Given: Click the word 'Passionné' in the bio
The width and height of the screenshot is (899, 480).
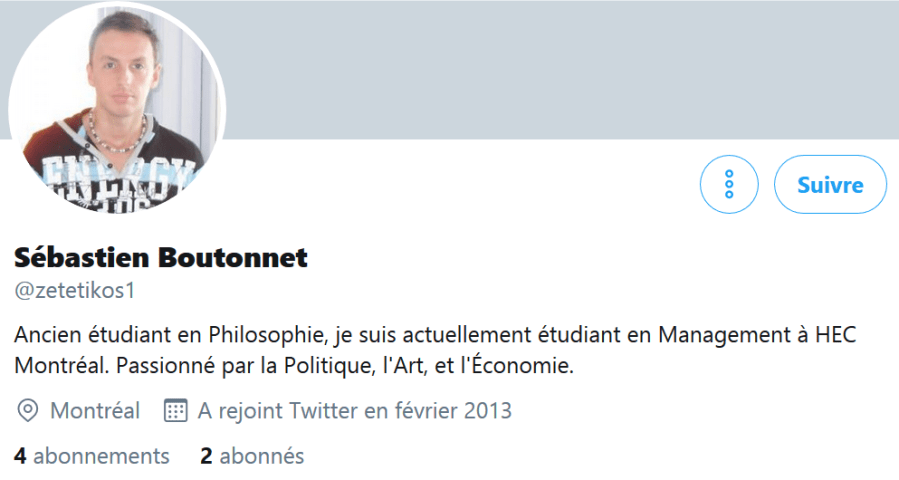Looking at the screenshot, I should tap(163, 366).
